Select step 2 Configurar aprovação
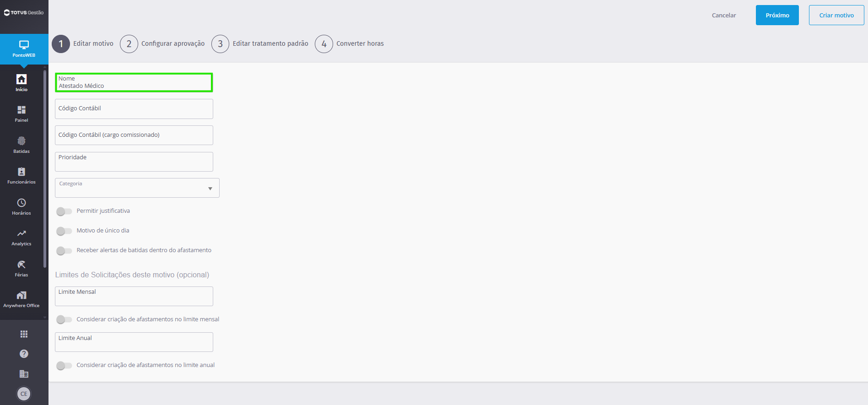This screenshot has width=868, height=405. tap(162, 43)
